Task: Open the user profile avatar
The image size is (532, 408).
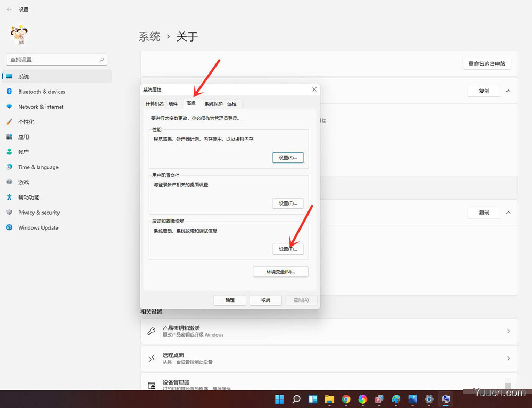Action: coord(19,34)
